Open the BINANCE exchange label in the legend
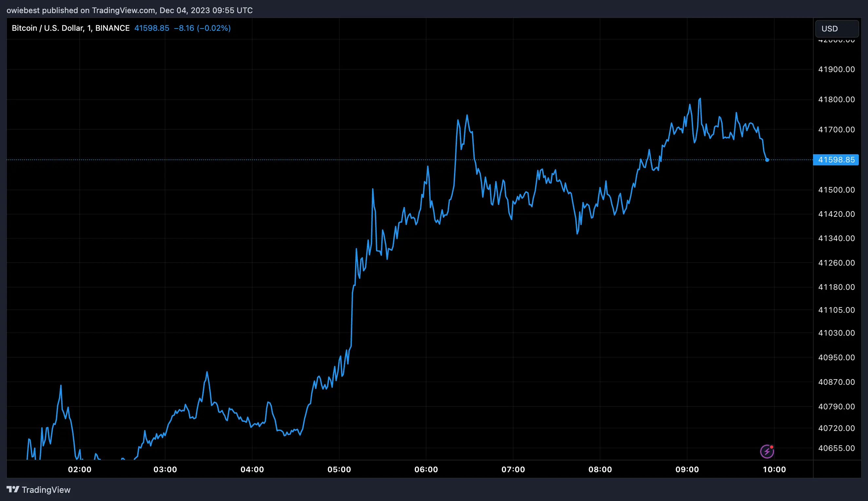This screenshot has height=501, width=868. pyautogui.click(x=113, y=28)
